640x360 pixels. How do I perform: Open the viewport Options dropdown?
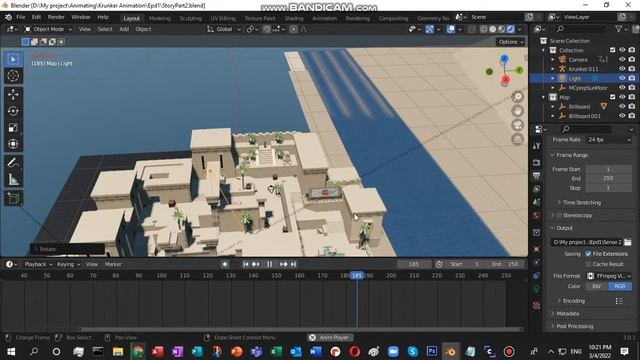[x=511, y=42]
